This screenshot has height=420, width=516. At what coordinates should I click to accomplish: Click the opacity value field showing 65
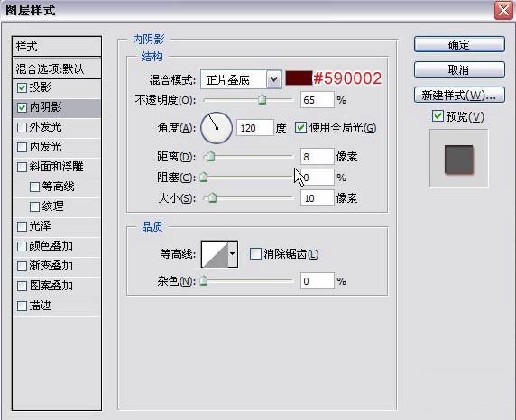(318, 100)
